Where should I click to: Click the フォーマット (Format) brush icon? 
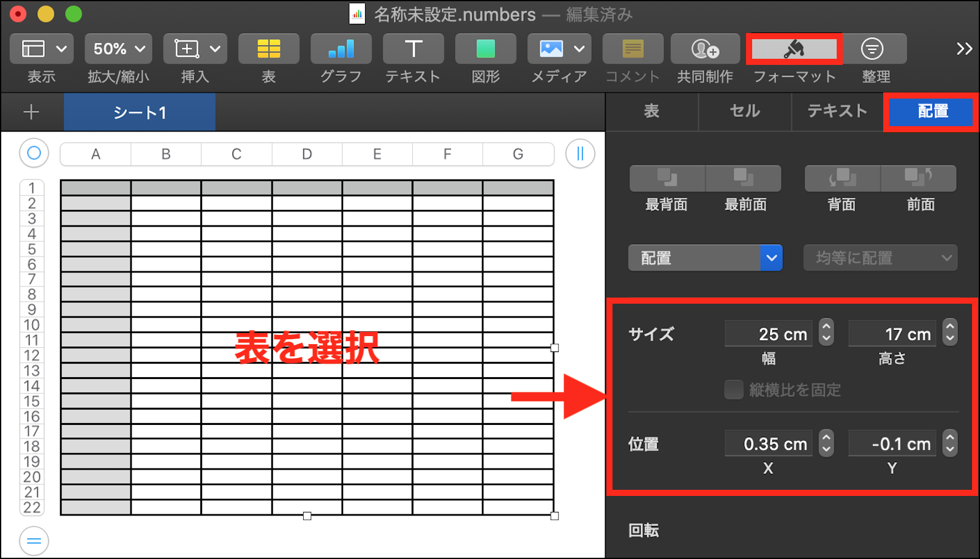click(x=794, y=49)
